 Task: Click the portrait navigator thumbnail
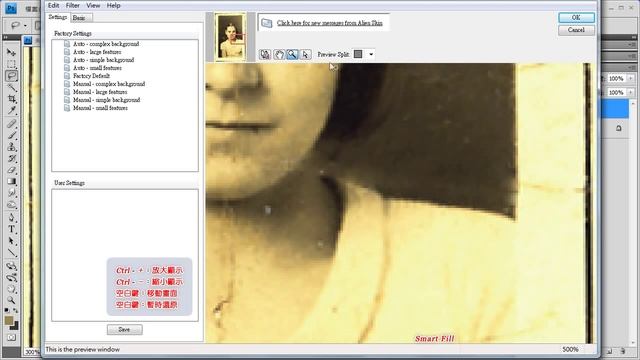(231, 37)
